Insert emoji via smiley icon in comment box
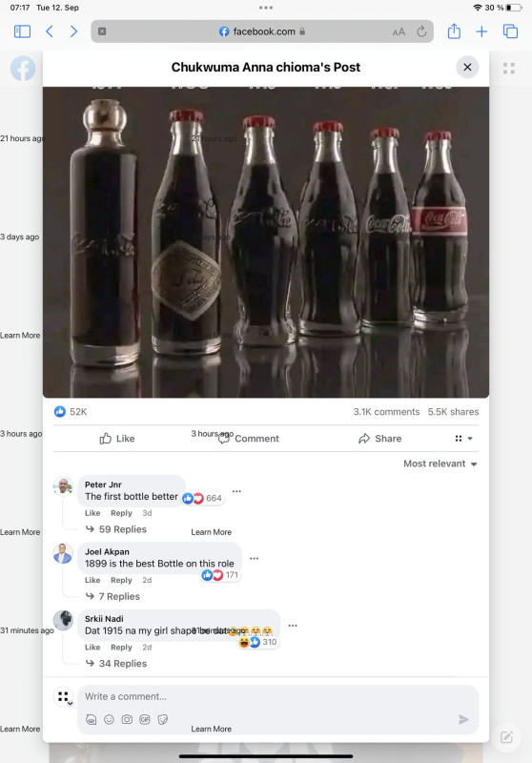The image size is (532, 763). [x=109, y=719]
